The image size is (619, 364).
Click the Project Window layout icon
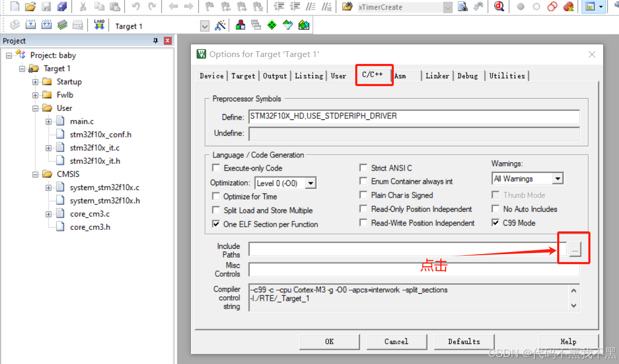click(590, 7)
